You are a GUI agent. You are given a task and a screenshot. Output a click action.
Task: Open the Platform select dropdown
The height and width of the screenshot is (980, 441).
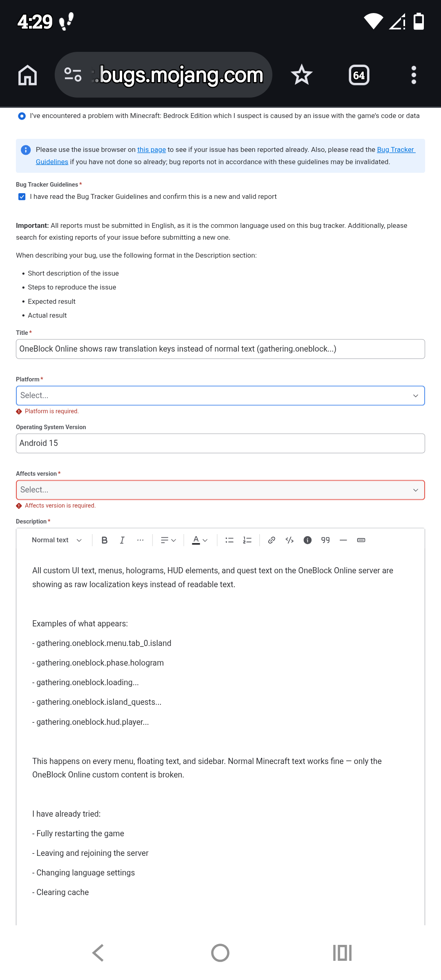coord(220,396)
